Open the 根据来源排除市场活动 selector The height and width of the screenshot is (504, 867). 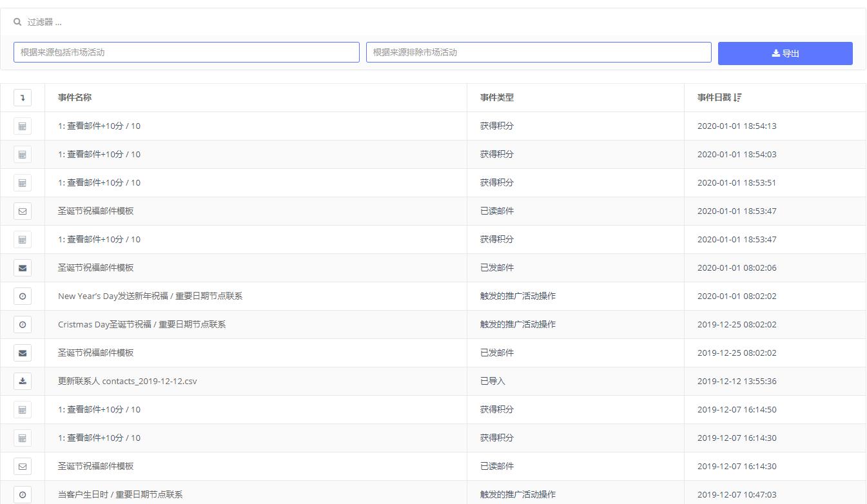538,53
